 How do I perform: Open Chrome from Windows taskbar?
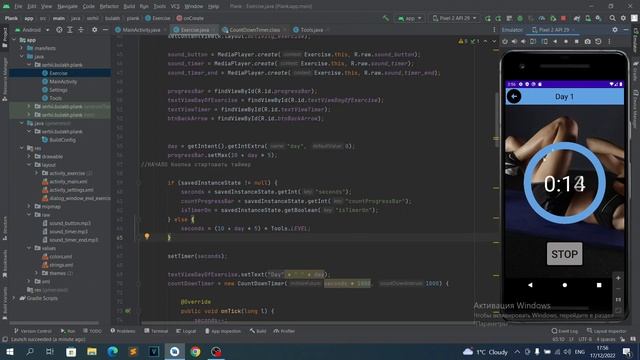click(195, 351)
